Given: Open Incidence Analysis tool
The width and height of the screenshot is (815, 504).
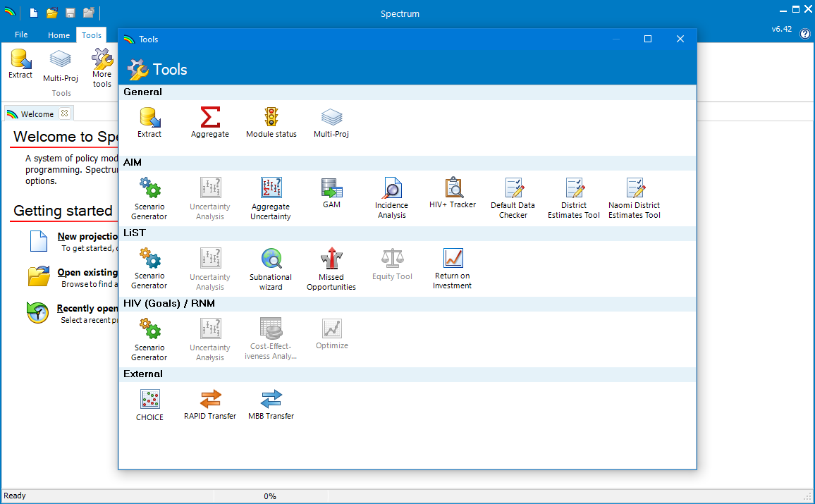Looking at the screenshot, I should (x=392, y=198).
